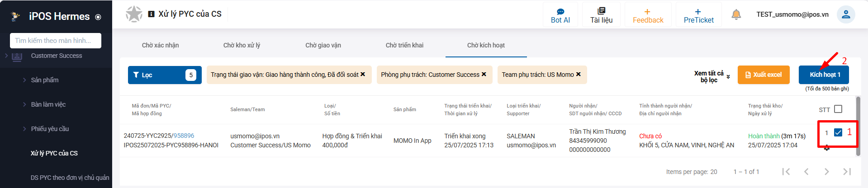
Task: Click the settings gear in the row
Action: tap(827, 148)
